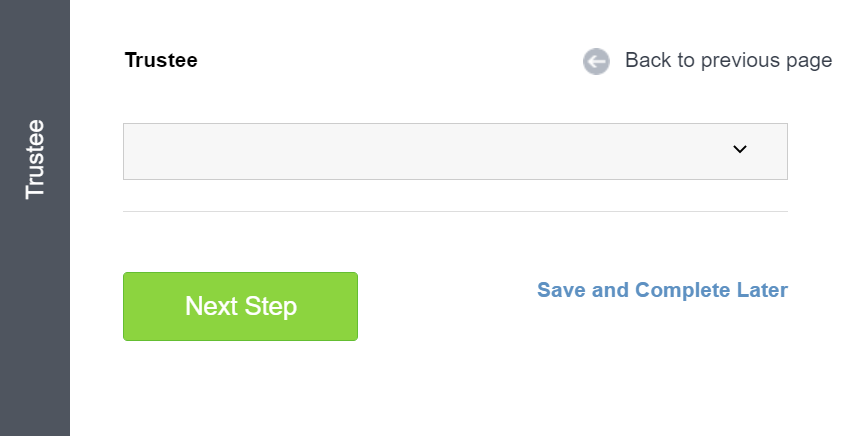
Task: Expand the empty Trustee combo box
Action: coord(455,151)
